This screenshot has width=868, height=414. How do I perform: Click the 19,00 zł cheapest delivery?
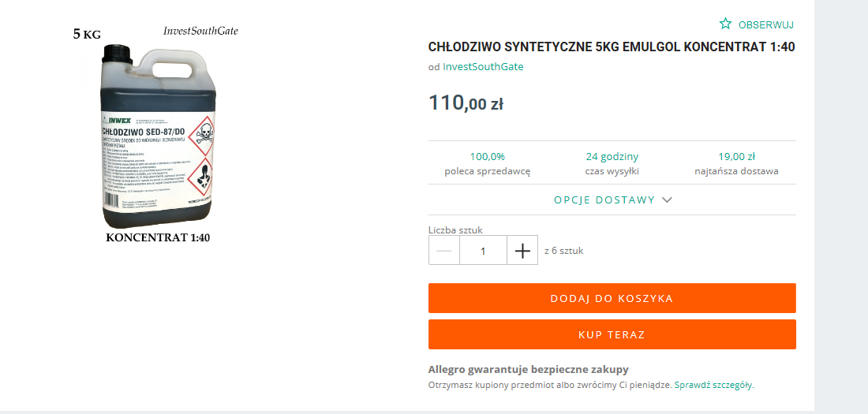point(736,157)
